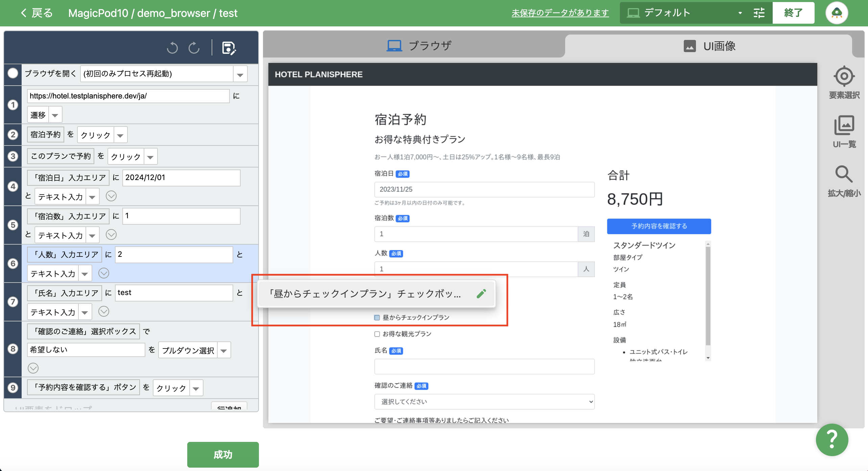Open the 要素選択 target tool
This screenshot has width=868, height=471.
[x=844, y=83]
